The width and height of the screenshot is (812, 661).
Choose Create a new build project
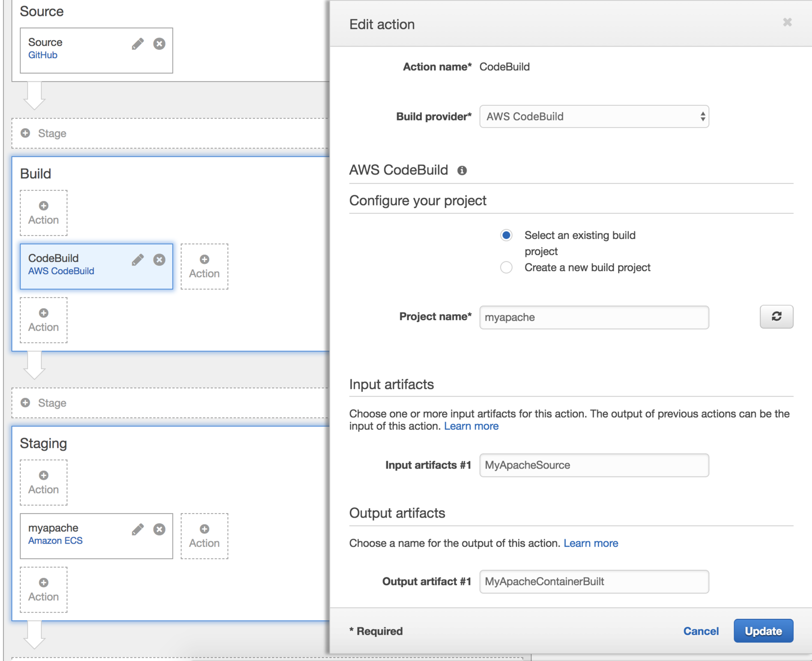coord(506,267)
